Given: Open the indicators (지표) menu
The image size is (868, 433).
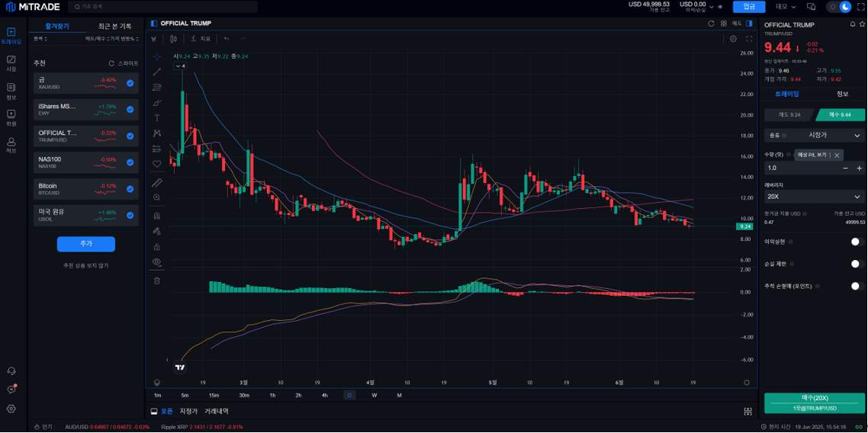Looking at the screenshot, I should coord(201,39).
